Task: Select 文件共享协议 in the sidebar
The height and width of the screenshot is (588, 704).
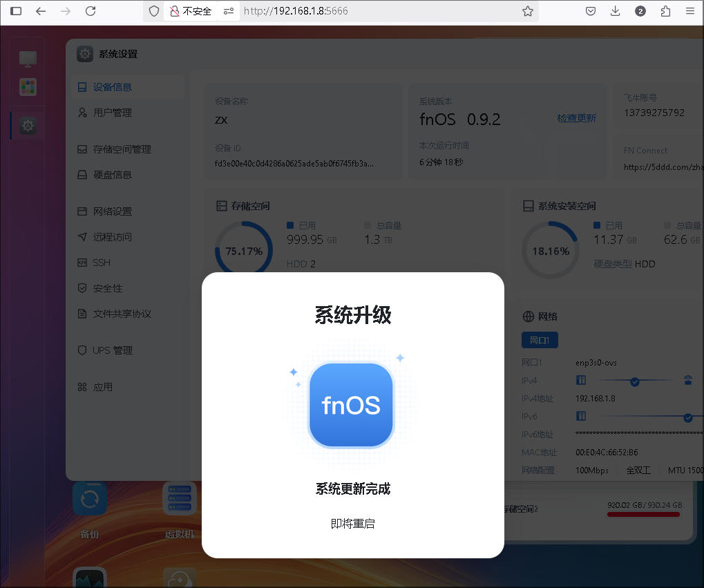Action: click(128, 314)
